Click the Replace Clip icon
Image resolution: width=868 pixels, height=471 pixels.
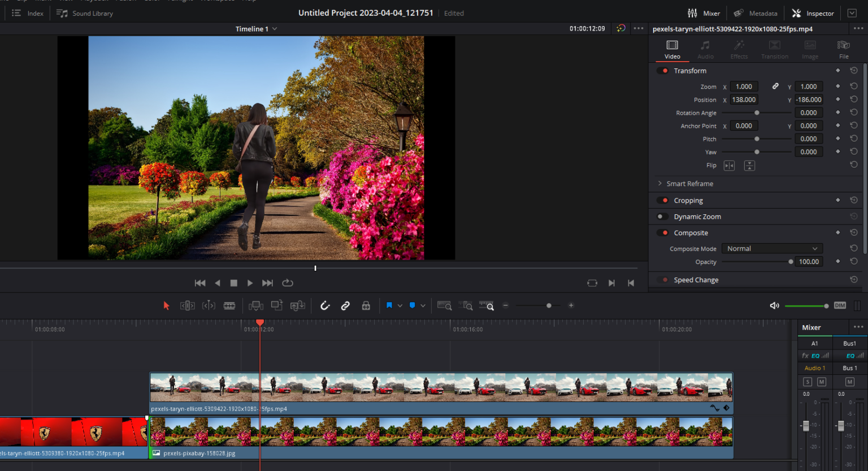coord(298,305)
